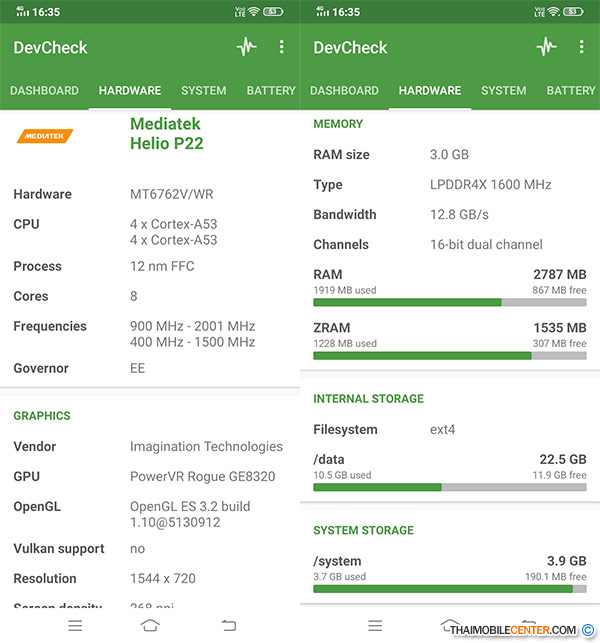Tap the 3.0 GB RAM size value
Screen dimensions: 600x643
pyautogui.click(x=449, y=155)
